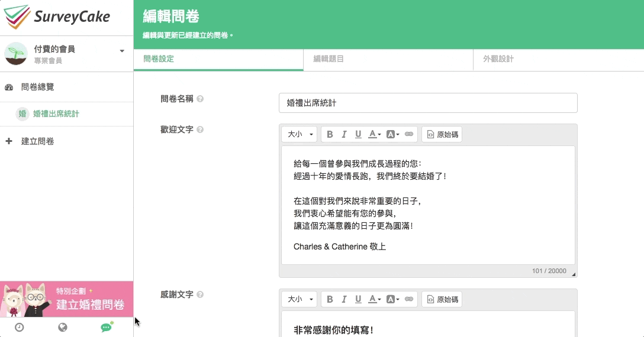Click help icon next to 問卷名稱
The width and height of the screenshot is (644, 337).
pos(200,99)
